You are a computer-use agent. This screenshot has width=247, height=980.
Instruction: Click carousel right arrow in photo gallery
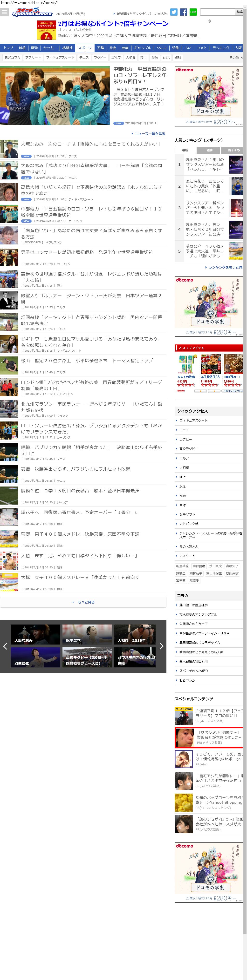click(161, 646)
